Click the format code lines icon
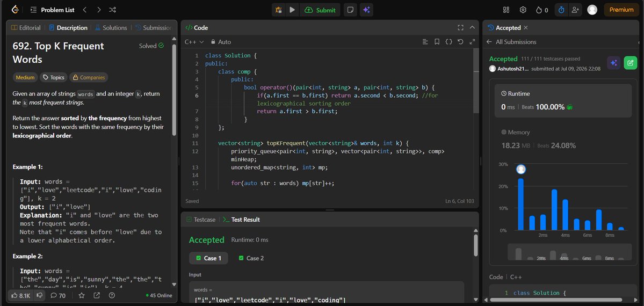The image size is (644, 306). (425, 42)
